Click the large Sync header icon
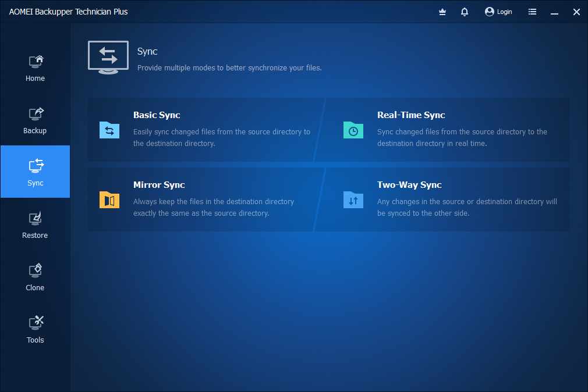588x392 pixels. pyautogui.click(x=108, y=58)
